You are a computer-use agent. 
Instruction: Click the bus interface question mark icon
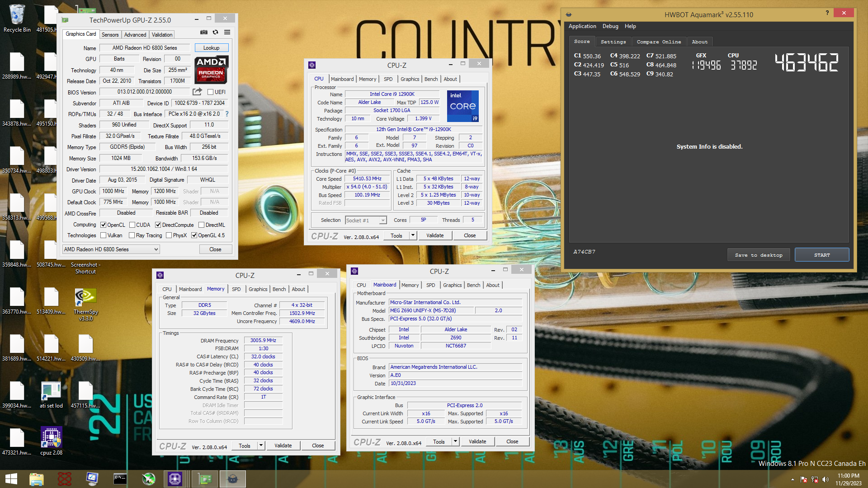click(x=227, y=114)
